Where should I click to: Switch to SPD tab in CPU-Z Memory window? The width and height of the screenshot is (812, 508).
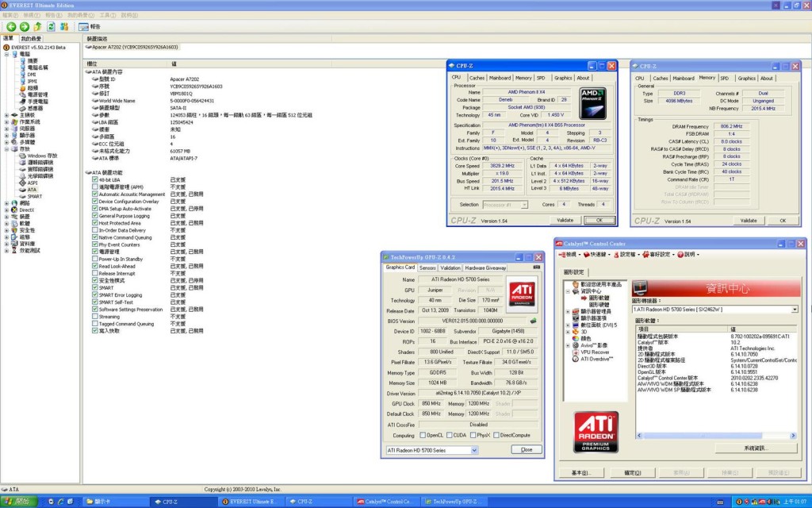pos(725,79)
